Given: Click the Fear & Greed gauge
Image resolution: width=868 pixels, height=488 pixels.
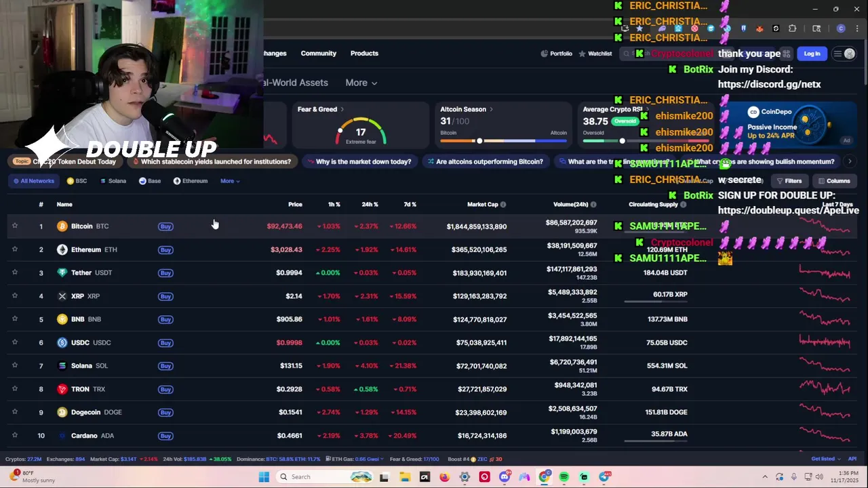Looking at the screenshot, I should pyautogui.click(x=361, y=132).
